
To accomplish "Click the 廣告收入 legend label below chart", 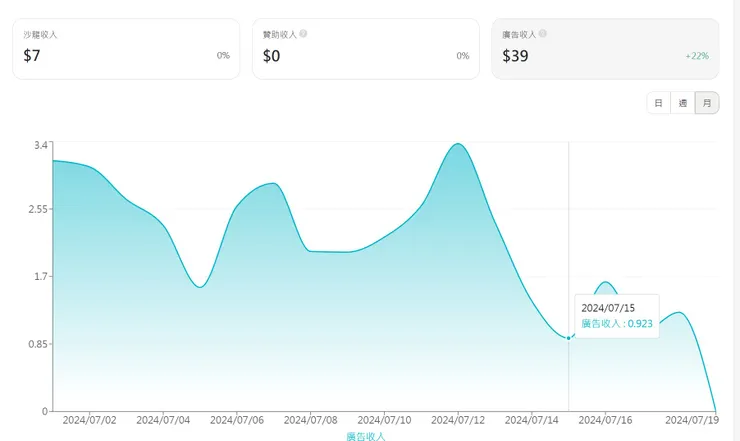I will click(365, 436).
